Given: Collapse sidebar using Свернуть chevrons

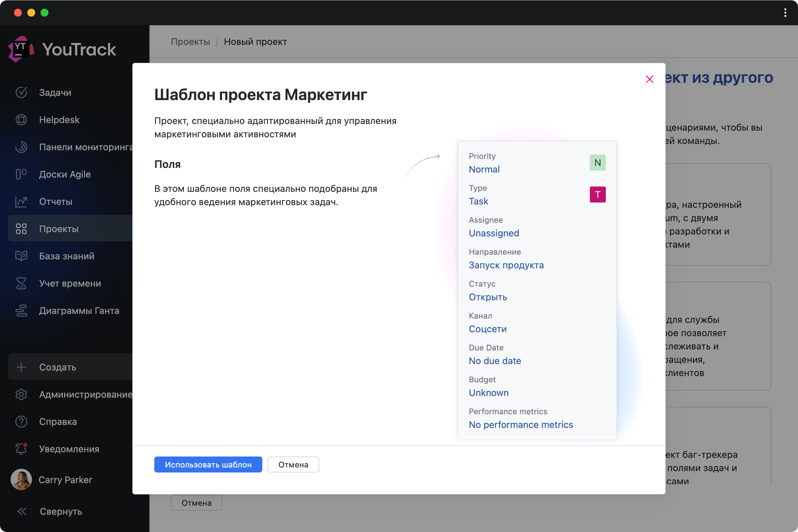Looking at the screenshot, I should [22, 511].
